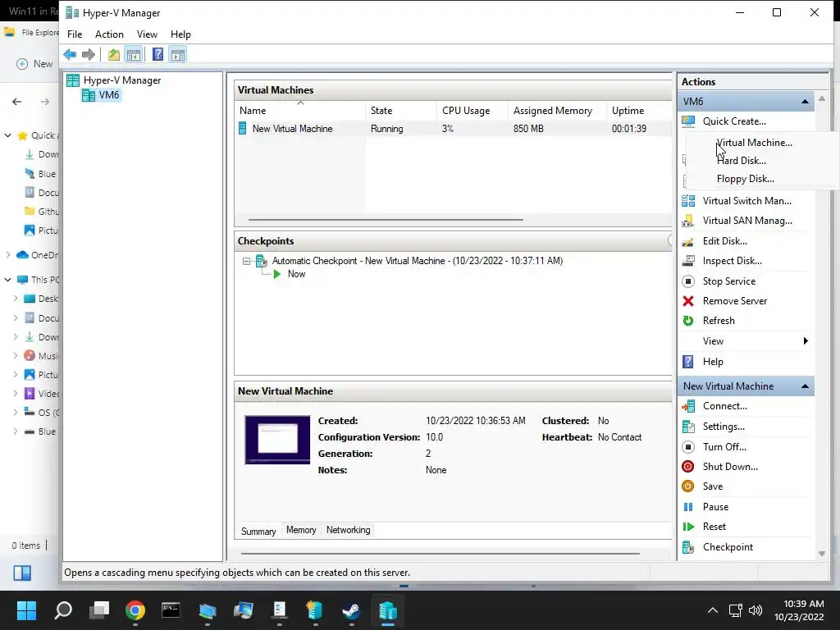Choose Hard Disk... from the submenu
Screen dimensions: 840x630
(742, 161)
